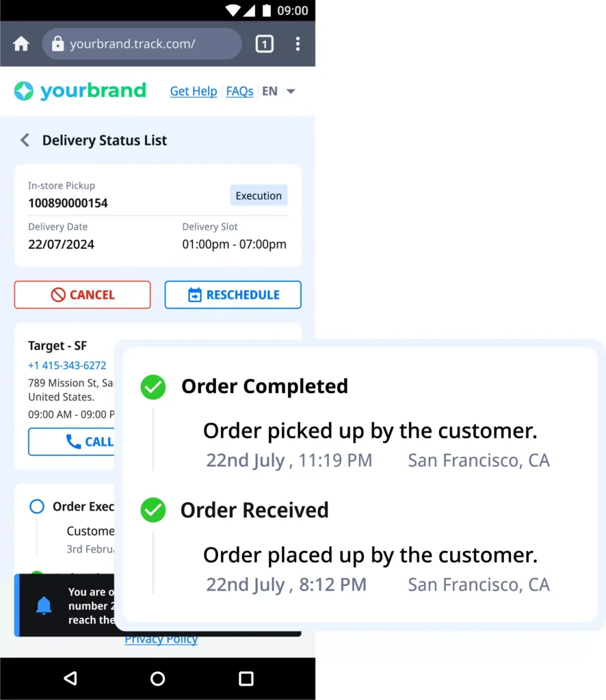Dial the +1 415-343-6272 phone link
The image size is (606, 700).
[67, 365]
